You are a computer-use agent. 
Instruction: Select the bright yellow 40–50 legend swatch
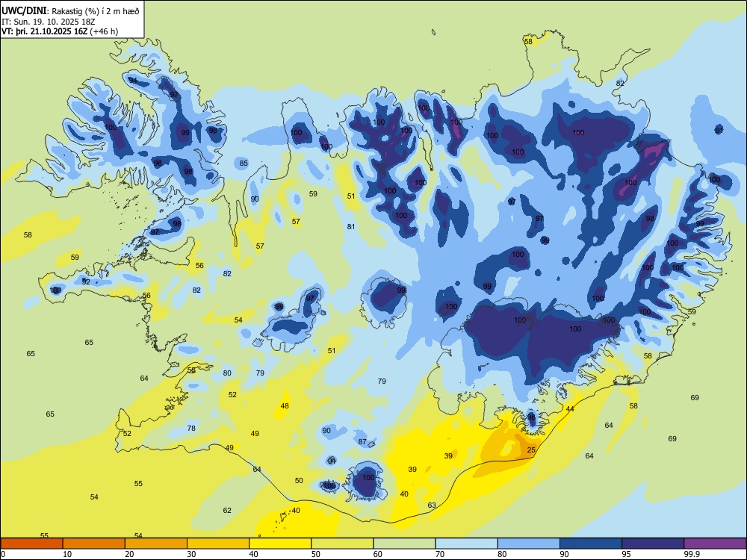(280, 544)
